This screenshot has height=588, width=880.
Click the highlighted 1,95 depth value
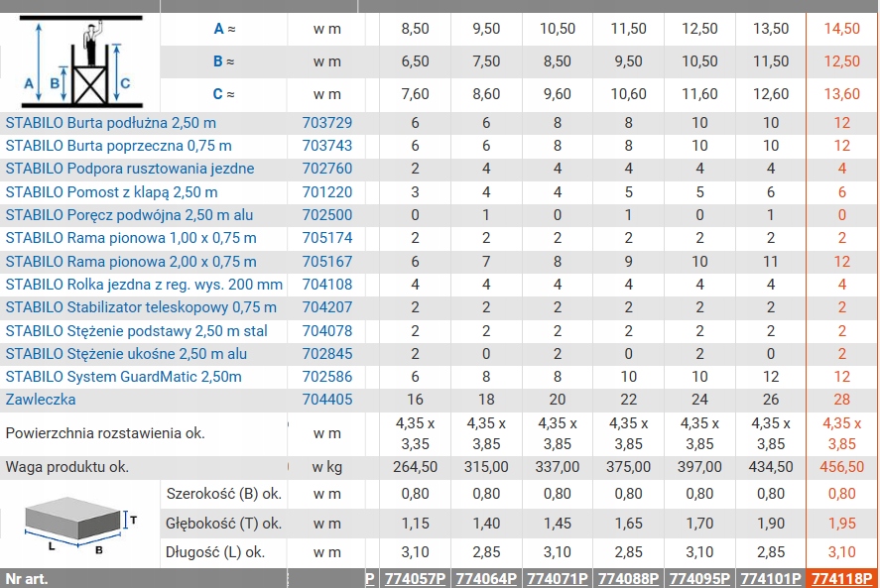[842, 524]
